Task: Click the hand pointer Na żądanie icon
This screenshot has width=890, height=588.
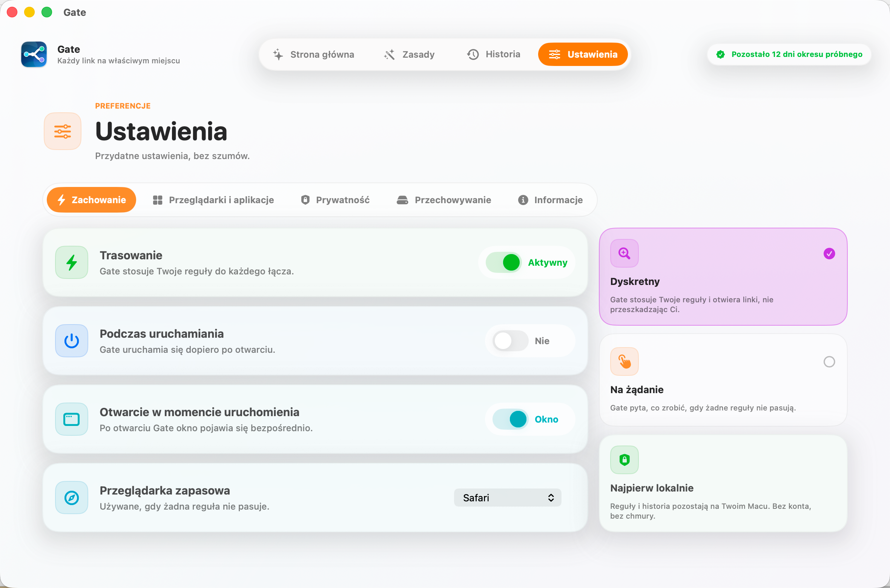Action: [x=625, y=361]
